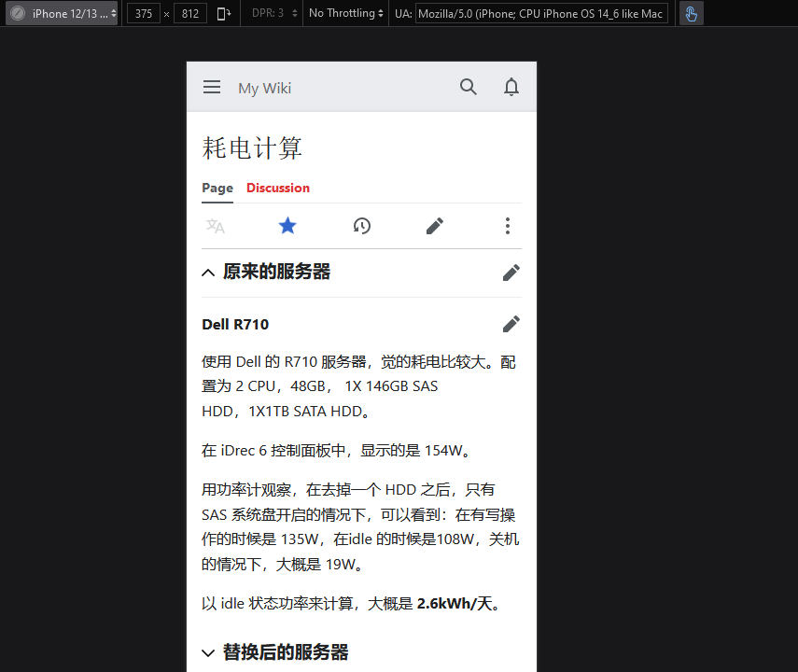The height and width of the screenshot is (672, 798).
Task: Edit the 原来的服务器 section
Action: [x=511, y=273]
